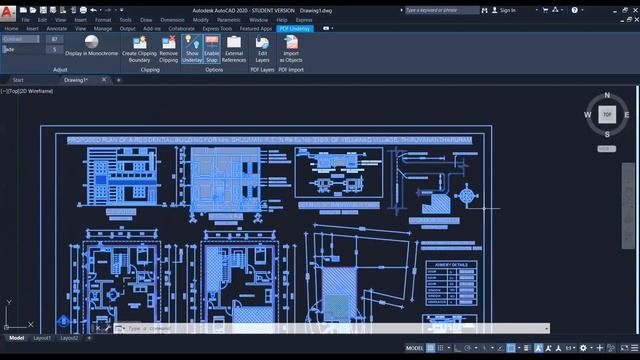Switch to the Layout1 tab
The height and width of the screenshot is (360, 640).
(x=42, y=338)
